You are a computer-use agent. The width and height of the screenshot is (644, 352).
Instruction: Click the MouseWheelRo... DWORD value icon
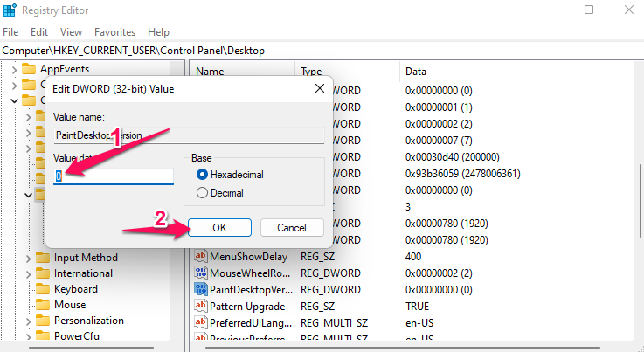[200, 273]
